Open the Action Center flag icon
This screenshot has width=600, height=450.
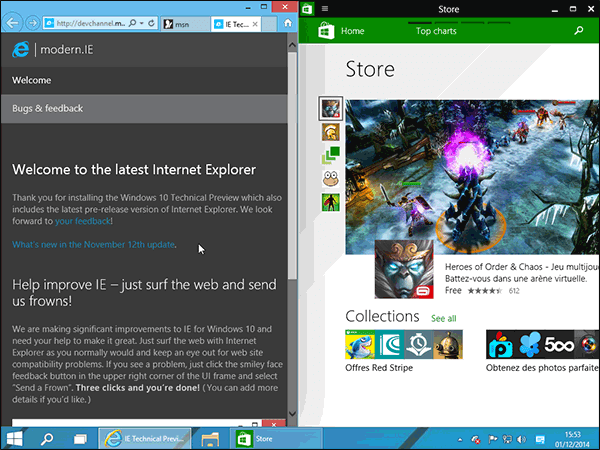coord(492,439)
